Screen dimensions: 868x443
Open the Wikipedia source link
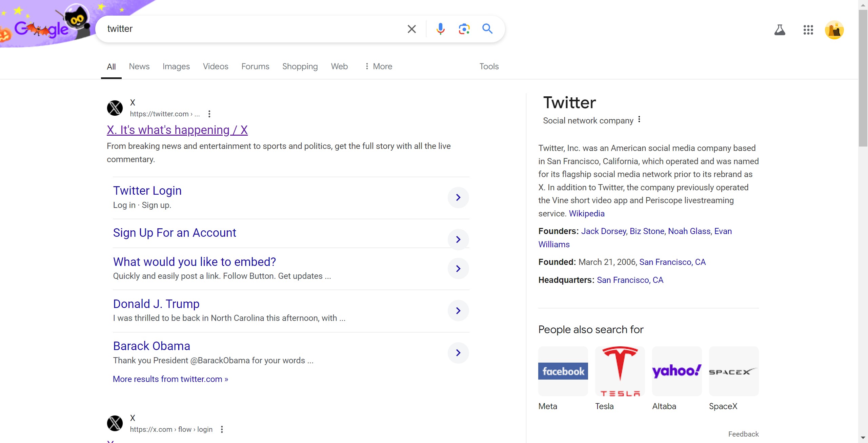coord(587,214)
